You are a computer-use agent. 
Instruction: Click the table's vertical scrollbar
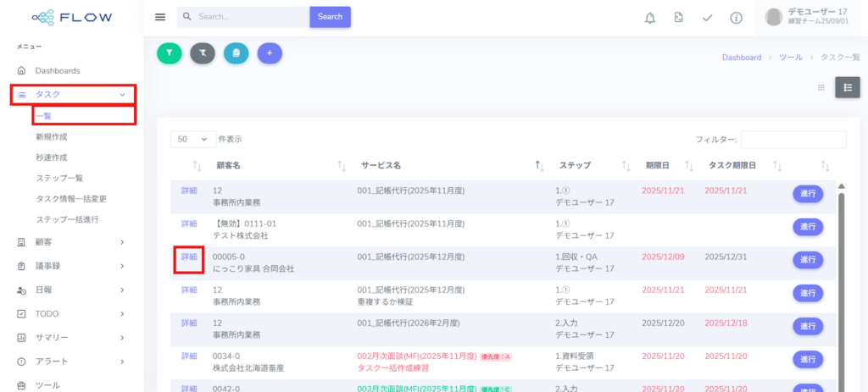click(842, 279)
